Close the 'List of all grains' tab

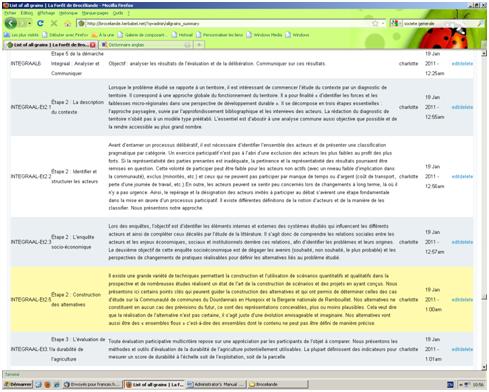click(x=93, y=45)
